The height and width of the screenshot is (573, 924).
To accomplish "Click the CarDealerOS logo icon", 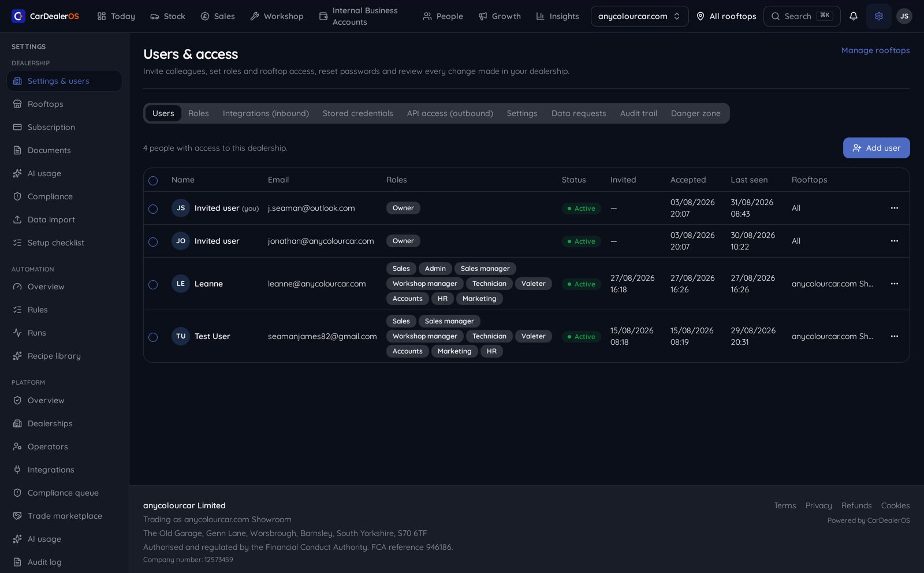I will coord(18,16).
